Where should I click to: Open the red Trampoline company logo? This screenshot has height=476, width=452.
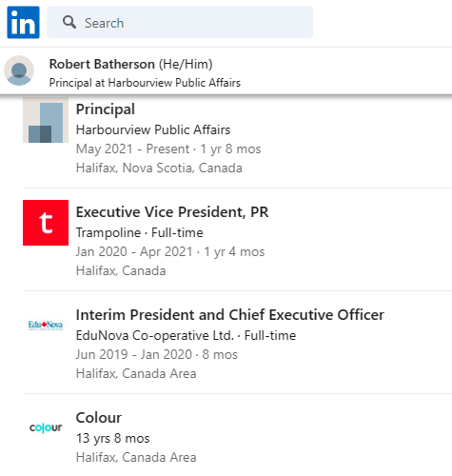point(46,223)
